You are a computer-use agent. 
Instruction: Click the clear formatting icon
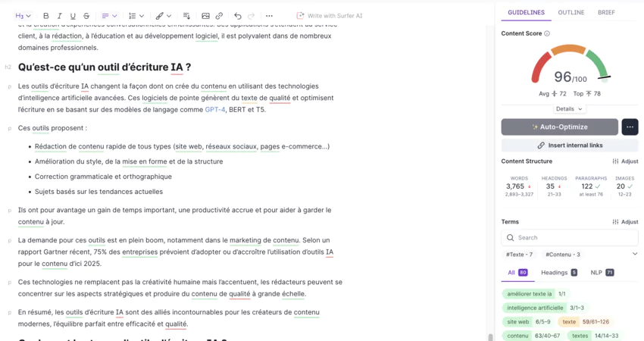[186, 16]
